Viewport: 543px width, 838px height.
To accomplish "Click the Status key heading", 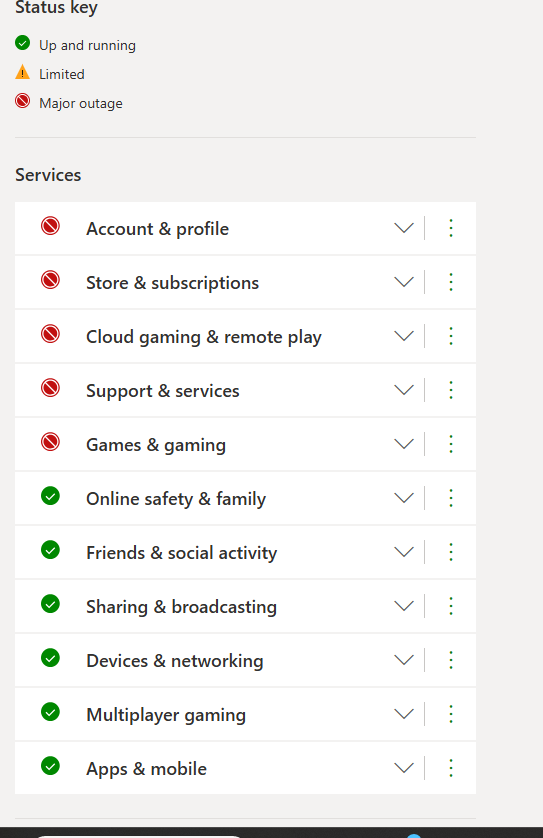I will pyautogui.click(x=57, y=8).
